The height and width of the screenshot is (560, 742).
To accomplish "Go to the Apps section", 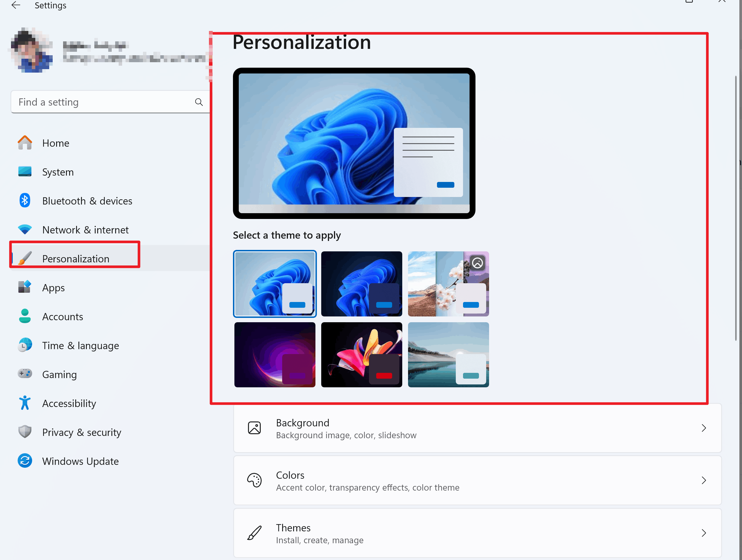I will (x=53, y=288).
